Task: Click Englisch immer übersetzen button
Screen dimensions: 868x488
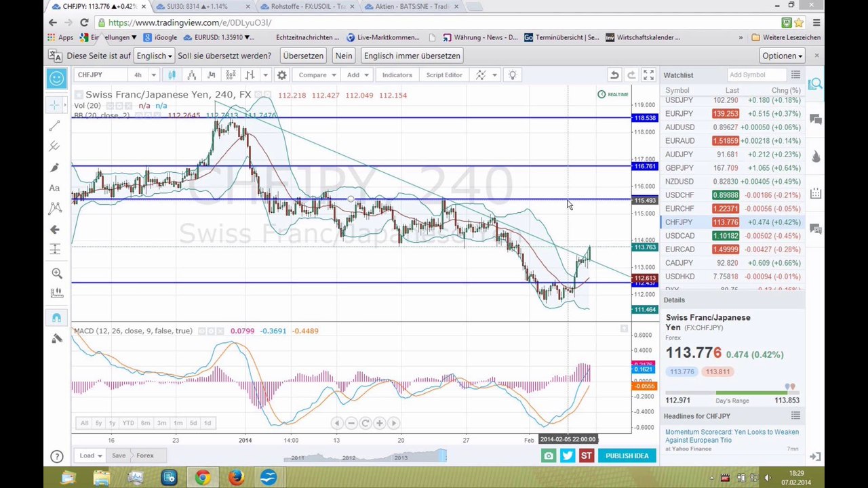Action: tap(412, 56)
